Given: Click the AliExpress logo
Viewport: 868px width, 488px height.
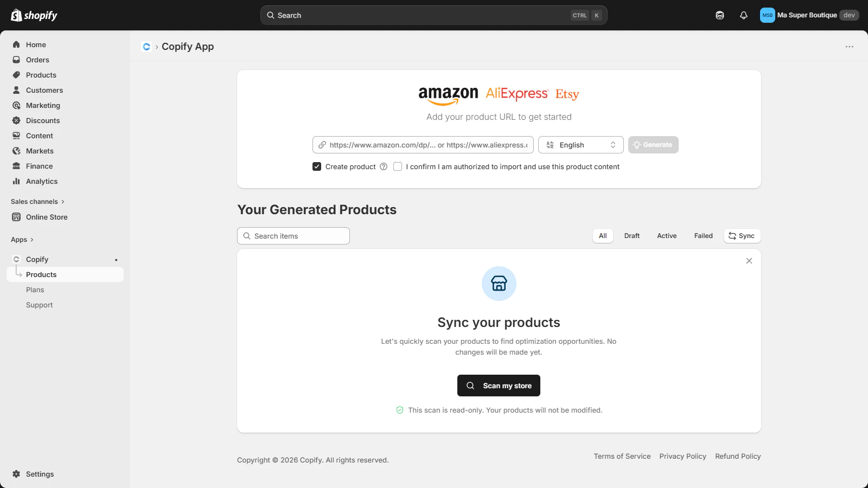Looking at the screenshot, I should 517,94.
